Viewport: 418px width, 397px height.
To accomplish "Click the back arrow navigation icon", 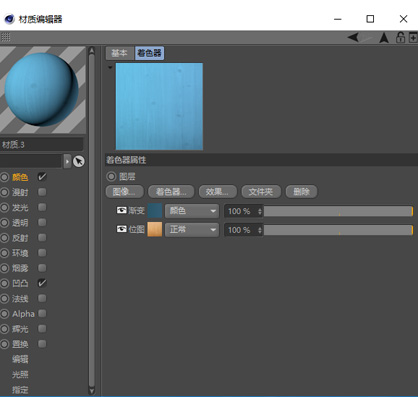I will pyautogui.click(x=353, y=37).
